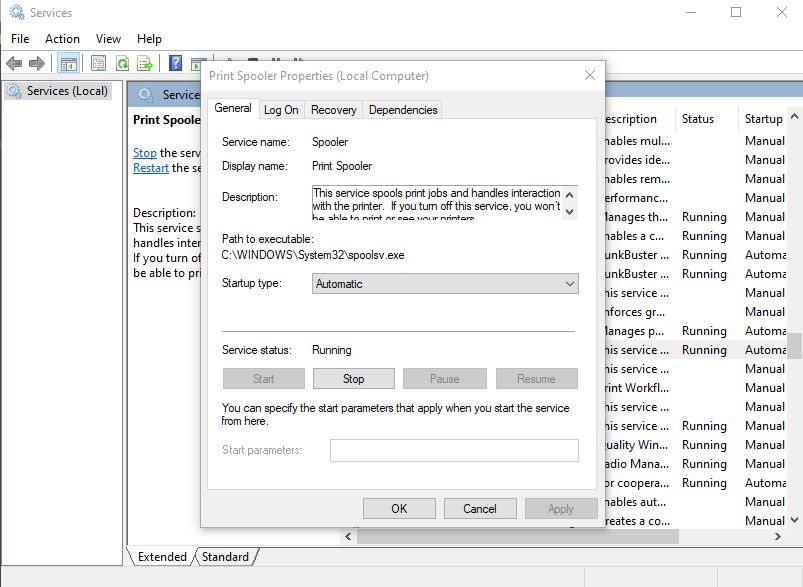Click the Stop the service link
The image size is (803, 587).
coord(145,153)
